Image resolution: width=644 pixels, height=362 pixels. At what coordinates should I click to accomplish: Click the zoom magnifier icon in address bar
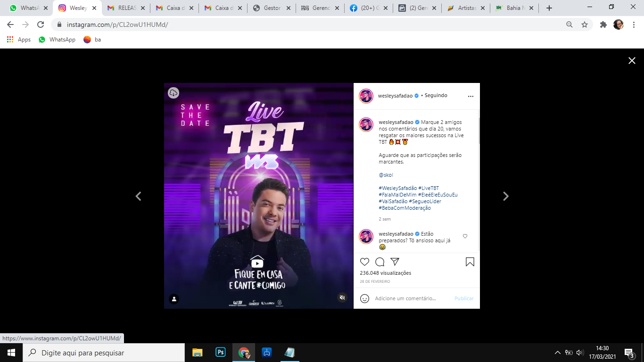(570, 25)
